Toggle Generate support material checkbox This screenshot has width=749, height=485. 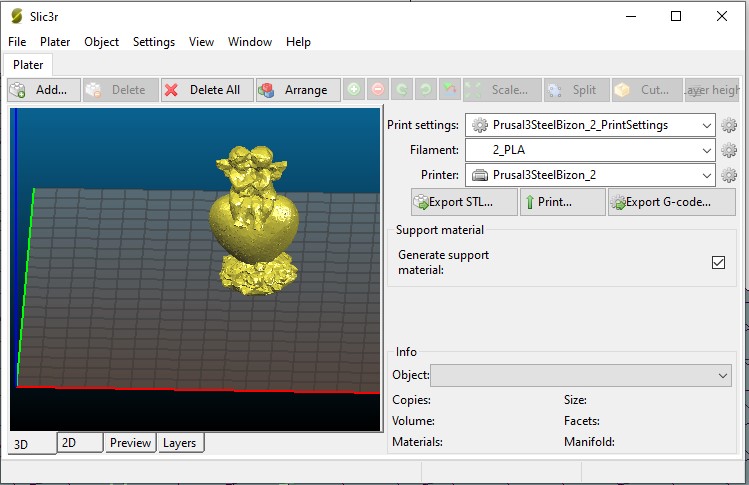point(718,262)
